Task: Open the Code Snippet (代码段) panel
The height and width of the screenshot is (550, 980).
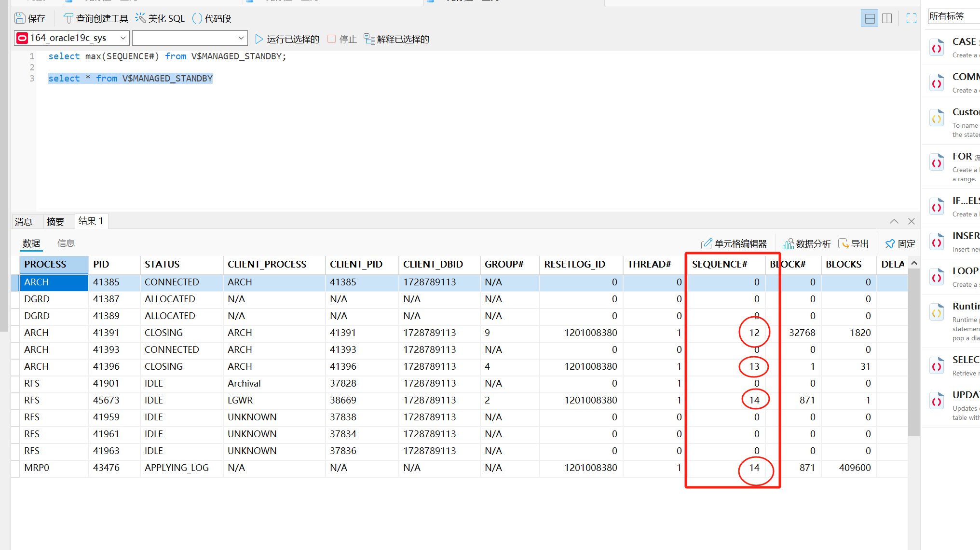Action: (211, 18)
